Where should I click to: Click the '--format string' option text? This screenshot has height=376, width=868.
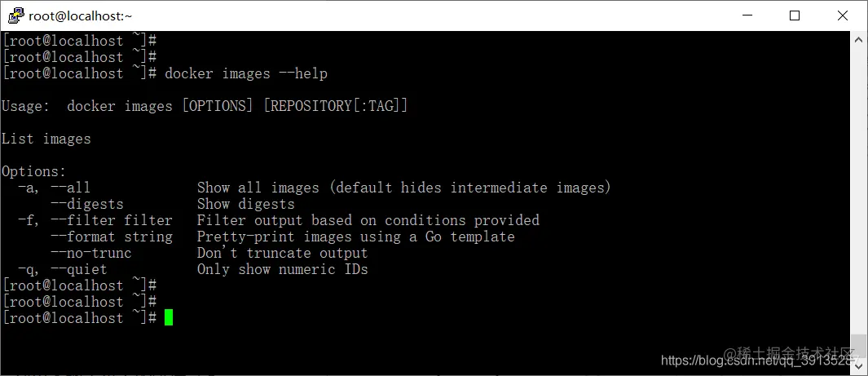pos(112,237)
